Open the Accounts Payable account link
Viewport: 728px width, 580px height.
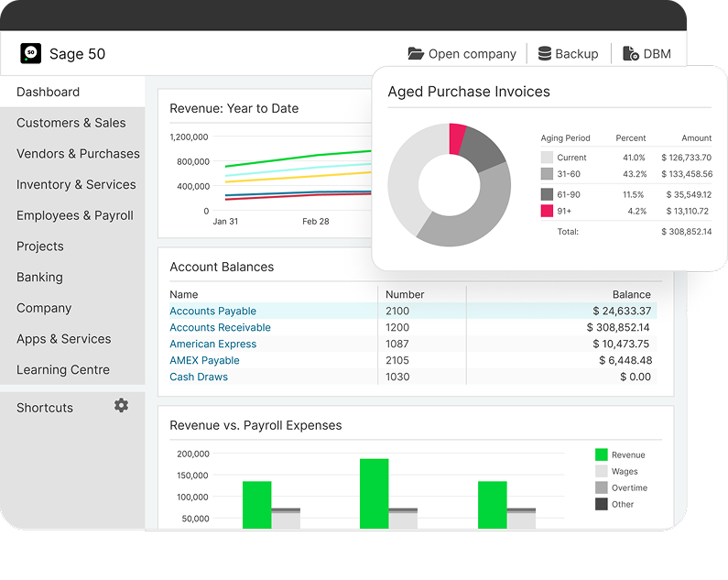pos(212,311)
